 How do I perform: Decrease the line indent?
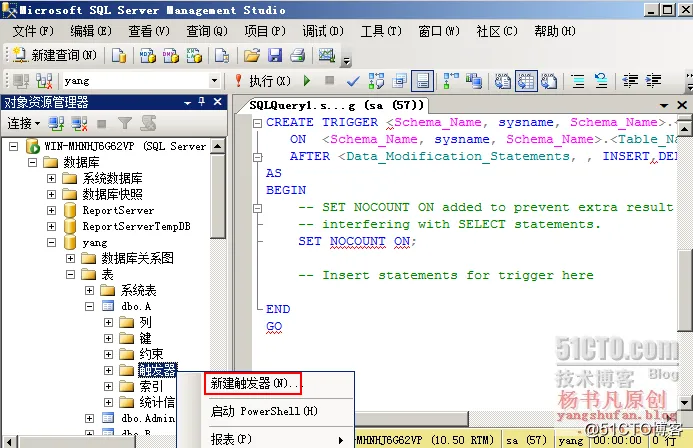coord(630,81)
